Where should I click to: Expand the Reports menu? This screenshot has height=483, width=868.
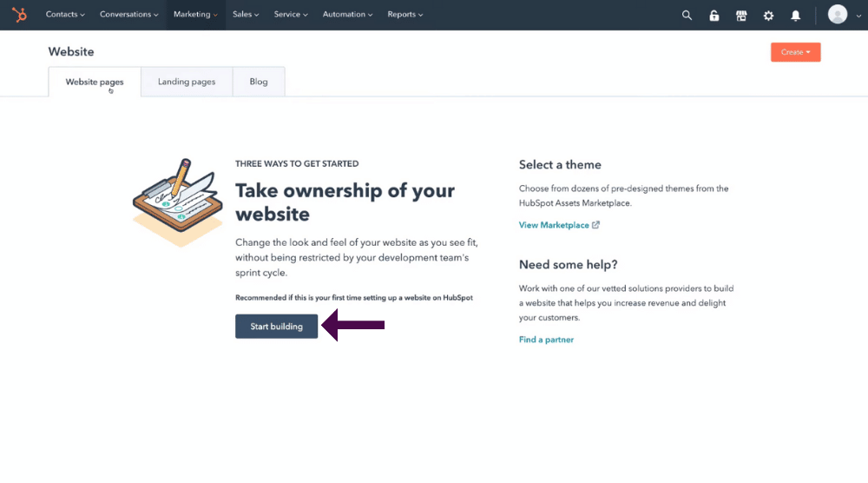click(x=405, y=15)
